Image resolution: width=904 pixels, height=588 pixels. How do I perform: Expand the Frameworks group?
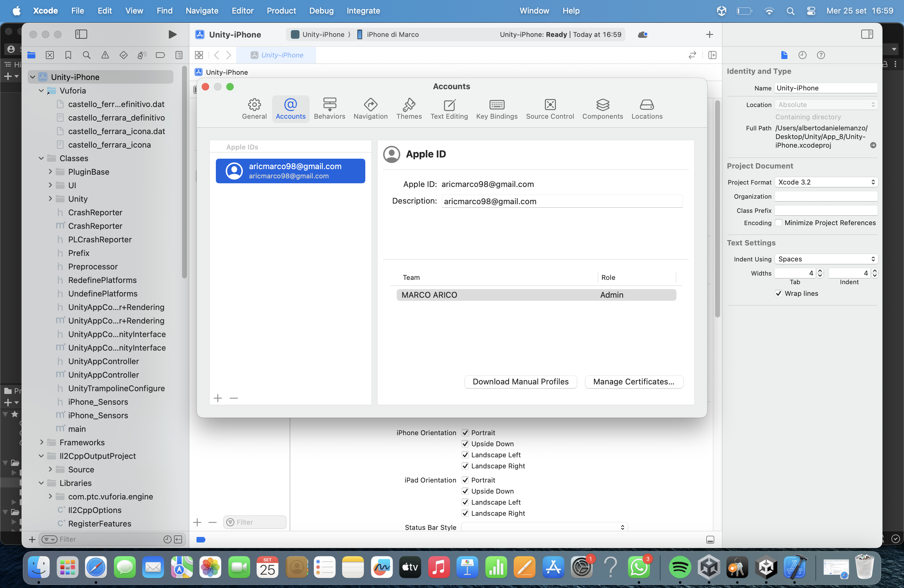42,442
